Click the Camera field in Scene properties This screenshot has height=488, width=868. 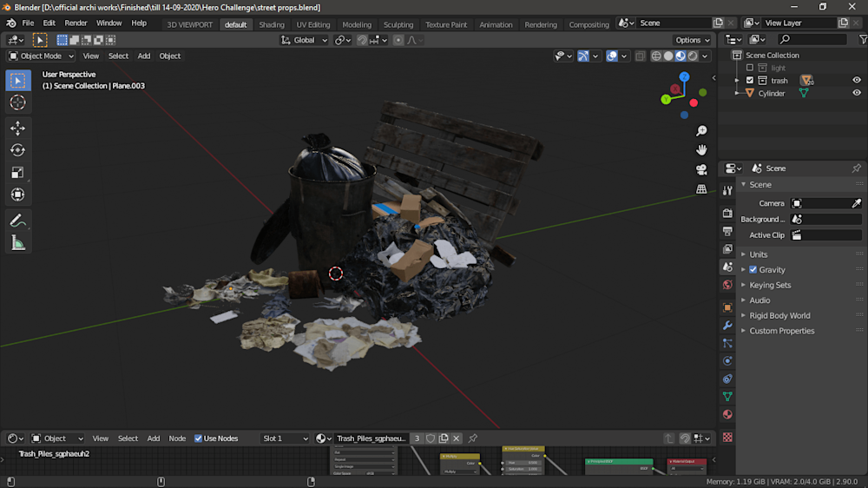[819, 203]
